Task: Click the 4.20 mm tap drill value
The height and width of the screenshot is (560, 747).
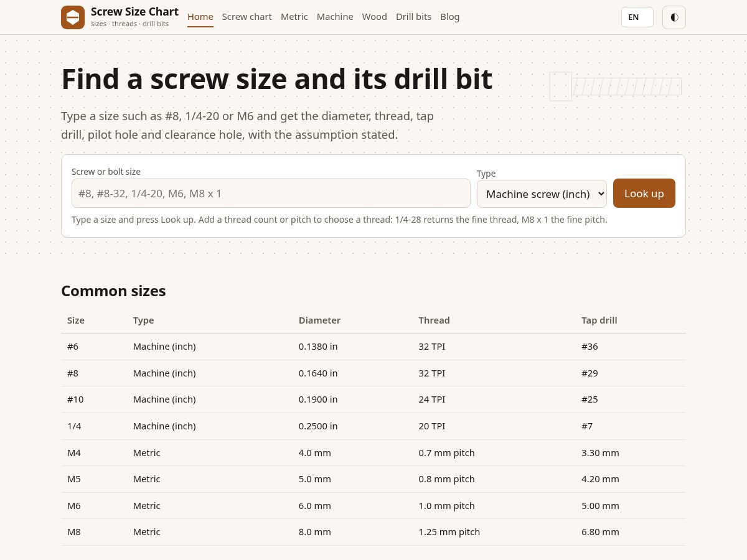Action: (x=601, y=479)
